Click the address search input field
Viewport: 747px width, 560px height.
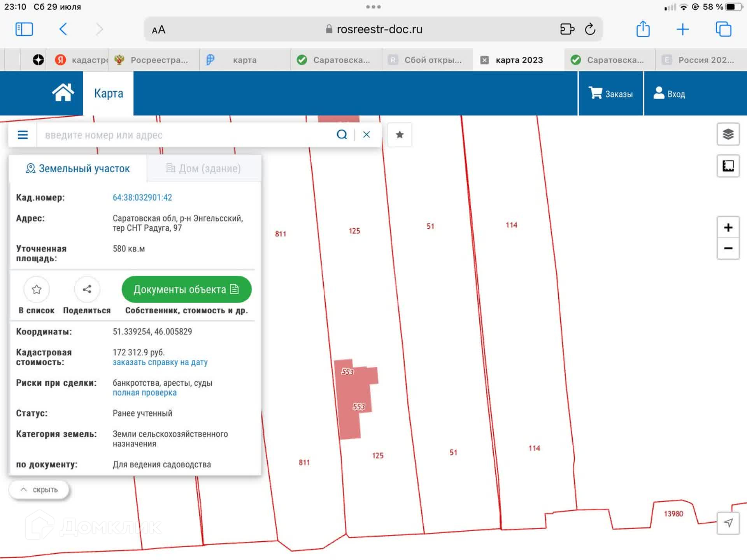187,135
